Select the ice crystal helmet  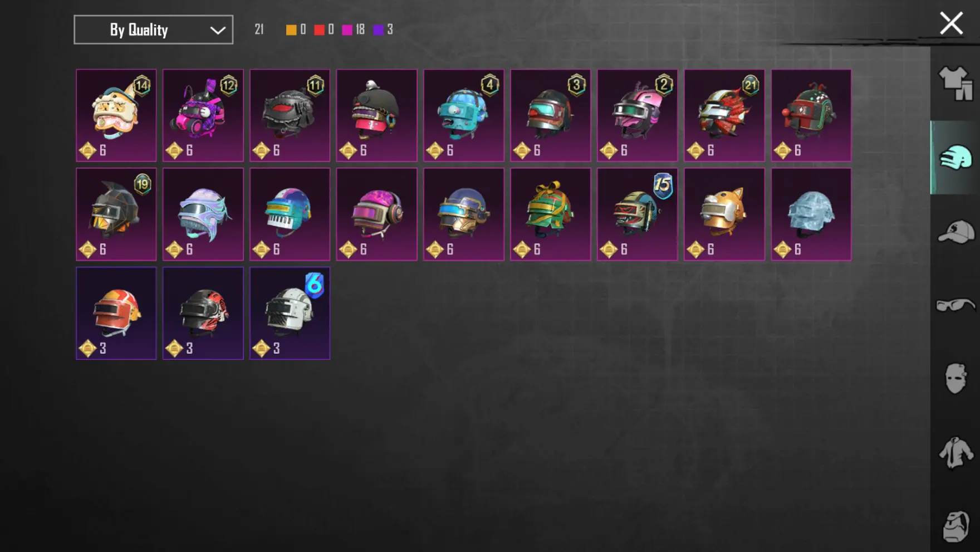click(x=811, y=214)
